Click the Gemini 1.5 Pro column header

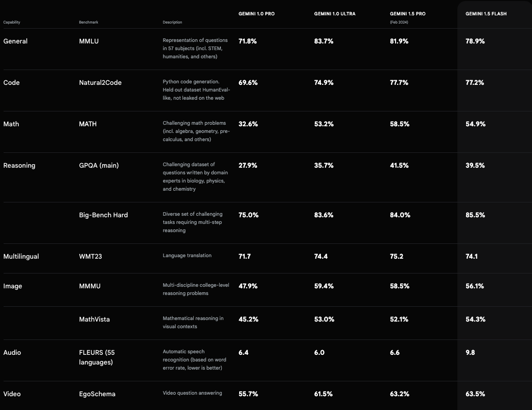click(x=407, y=14)
